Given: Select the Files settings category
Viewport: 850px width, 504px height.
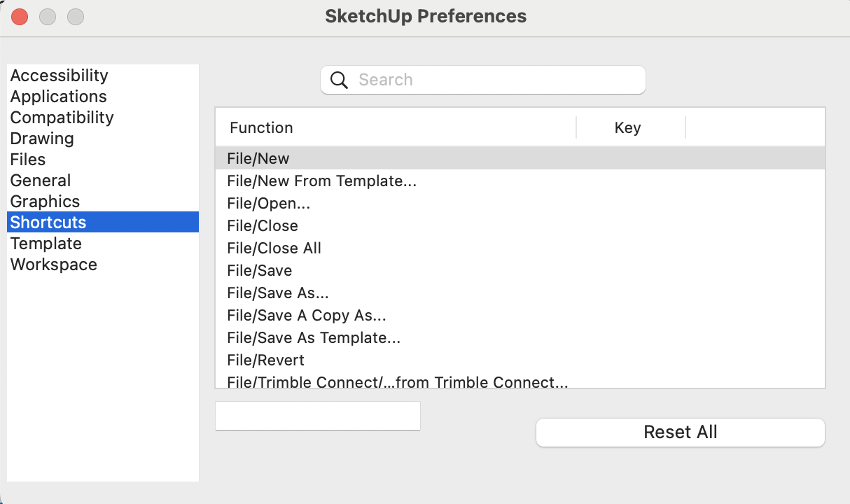Looking at the screenshot, I should pyautogui.click(x=28, y=160).
